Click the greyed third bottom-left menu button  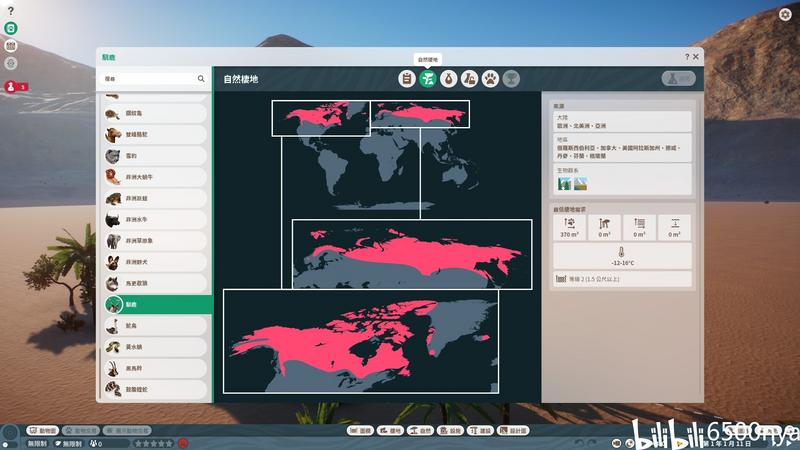127,431
